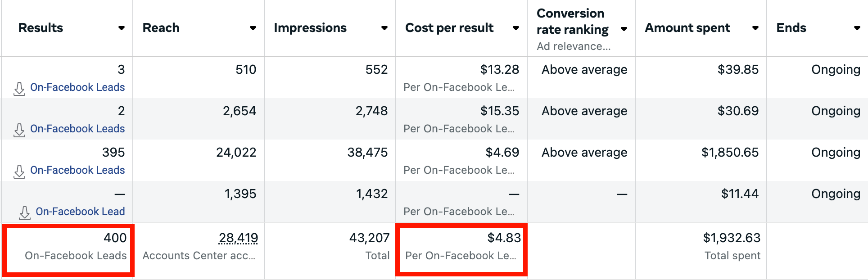The width and height of the screenshot is (868, 280).
Task: Expand the Amount spent column dropdown
Action: (x=755, y=28)
